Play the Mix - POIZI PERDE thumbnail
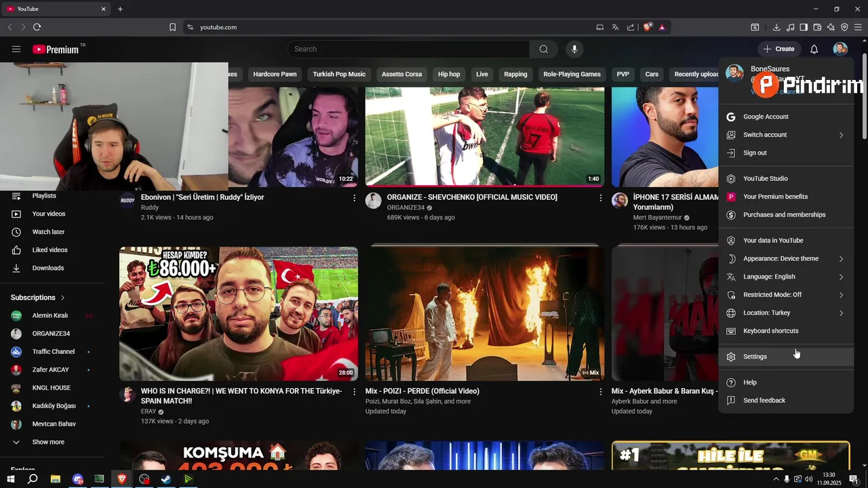Screen dimensions: 868x488 click(485, 314)
